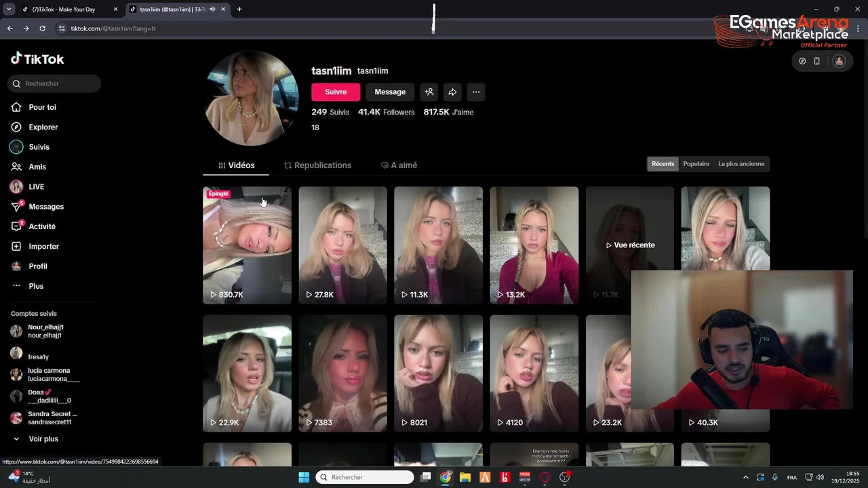
Task: Close the TikTok - Make Your Day tab
Action: 115,9
